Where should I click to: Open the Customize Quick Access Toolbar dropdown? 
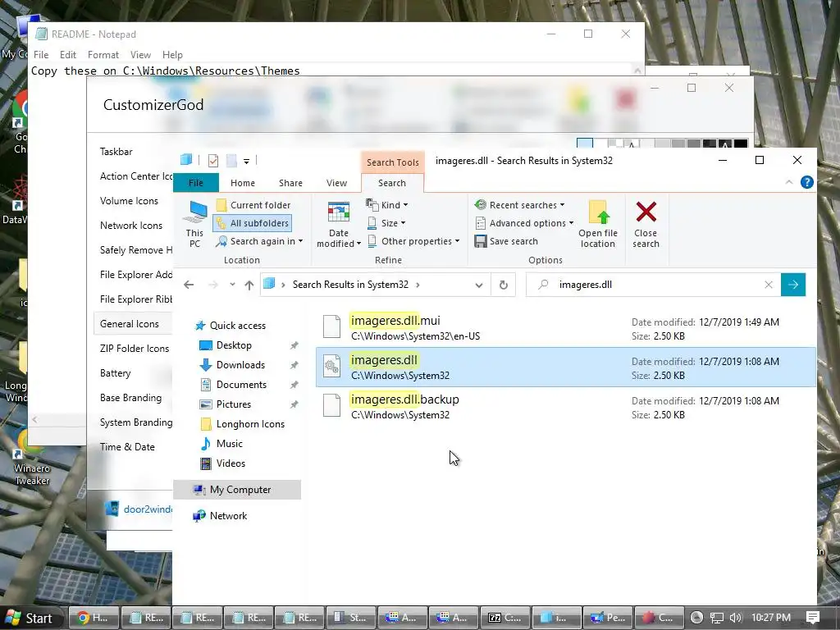[246, 161]
